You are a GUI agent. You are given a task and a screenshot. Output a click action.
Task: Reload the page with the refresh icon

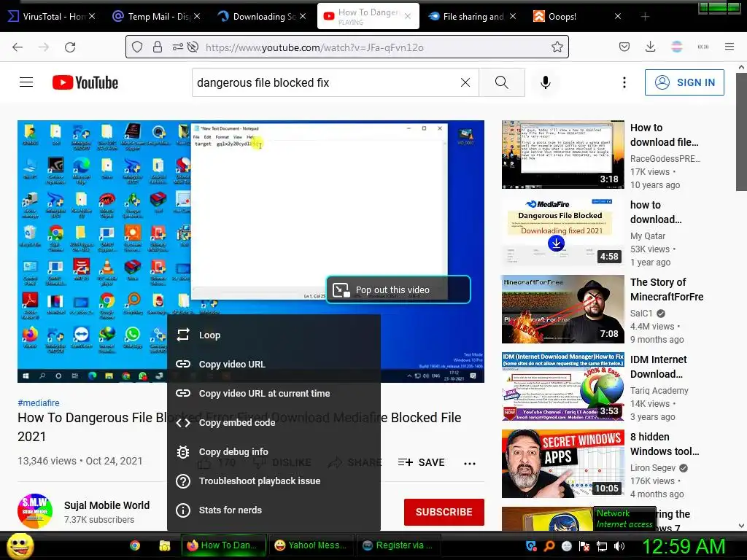(70, 47)
